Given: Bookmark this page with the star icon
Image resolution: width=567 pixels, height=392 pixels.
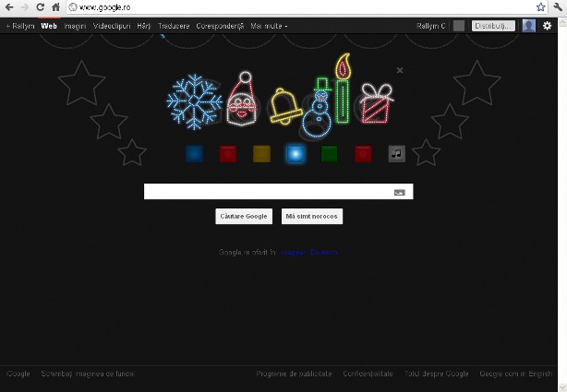Looking at the screenshot, I should [x=540, y=6].
